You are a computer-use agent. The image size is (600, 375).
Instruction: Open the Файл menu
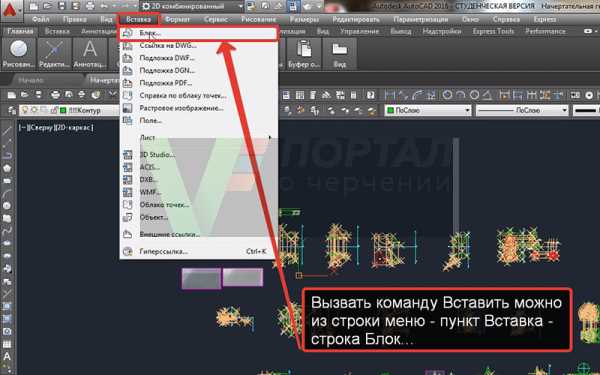click(41, 19)
